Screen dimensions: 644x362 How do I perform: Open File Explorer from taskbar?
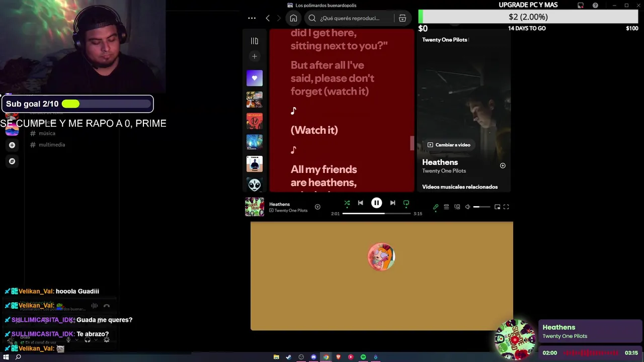pos(276,357)
